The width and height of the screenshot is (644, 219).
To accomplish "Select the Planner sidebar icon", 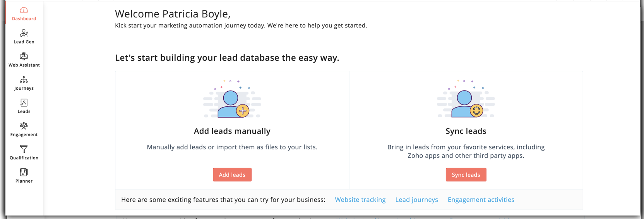I will tap(24, 172).
